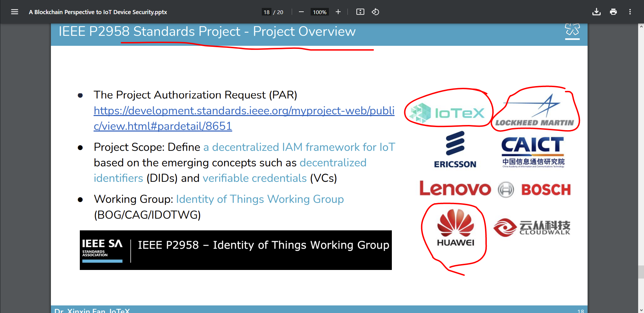Click the total page count '/ 20'

click(278, 12)
